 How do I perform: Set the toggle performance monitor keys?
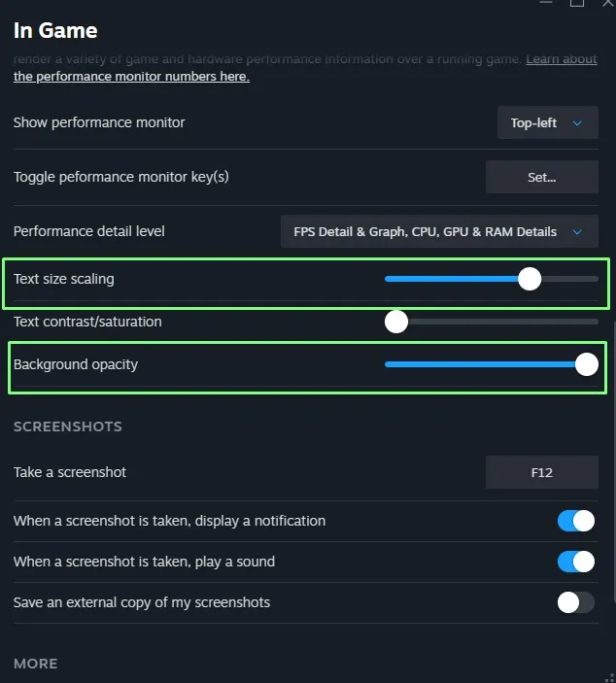tap(542, 177)
